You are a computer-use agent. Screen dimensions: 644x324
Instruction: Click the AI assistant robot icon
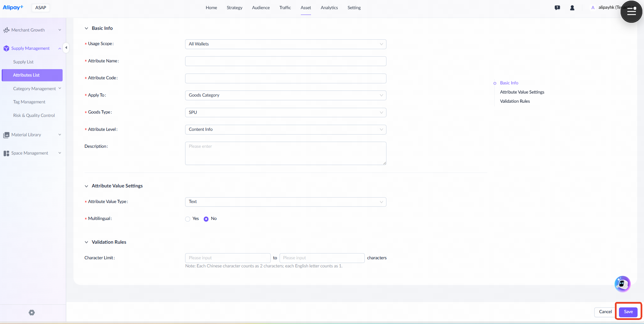[622, 284]
